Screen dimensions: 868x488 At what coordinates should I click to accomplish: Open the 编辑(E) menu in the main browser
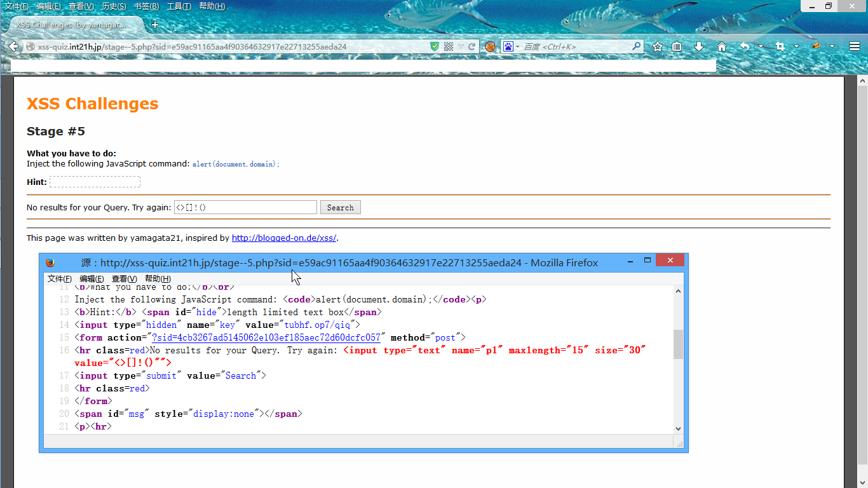coord(49,6)
